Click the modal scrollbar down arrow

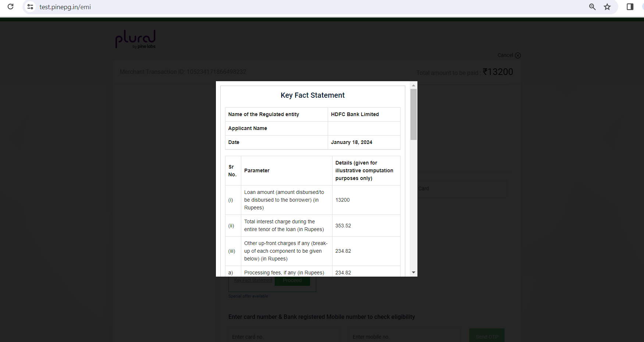[413, 272]
